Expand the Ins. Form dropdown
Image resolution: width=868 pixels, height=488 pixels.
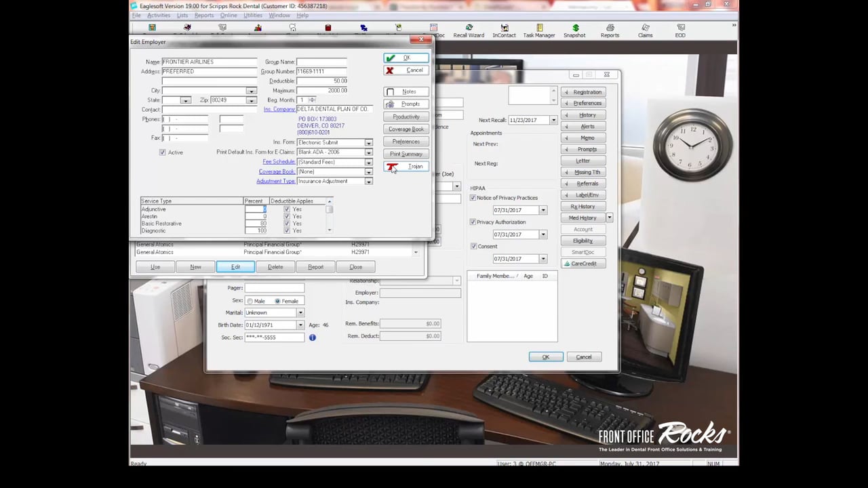(369, 143)
